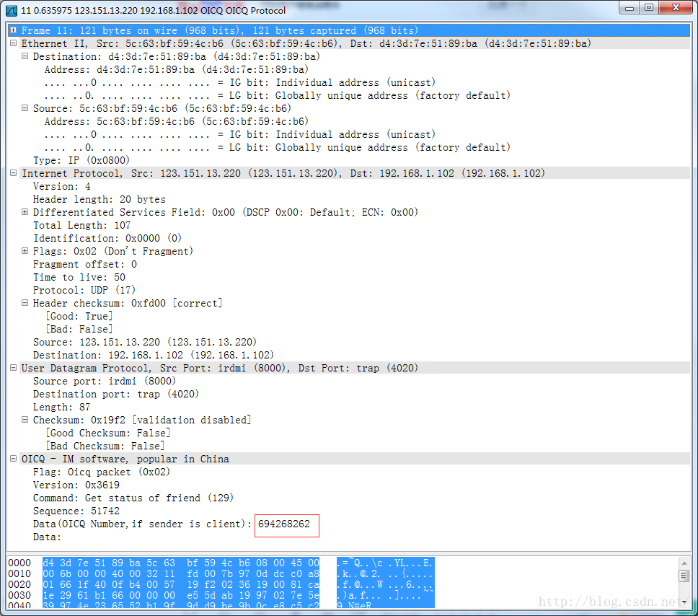Expand the Flags 0x02 node
The image size is (698, 616).
[x=25, y=251]
